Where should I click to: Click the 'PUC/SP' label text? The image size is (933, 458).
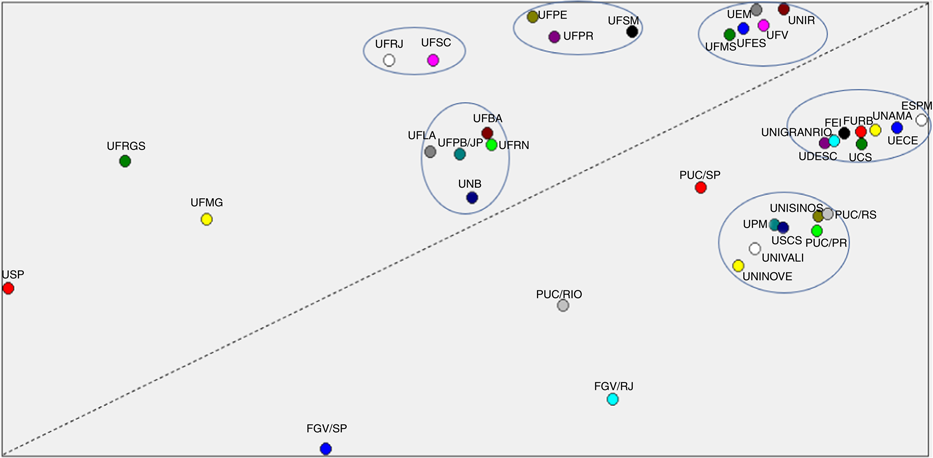tap(700, 175)
